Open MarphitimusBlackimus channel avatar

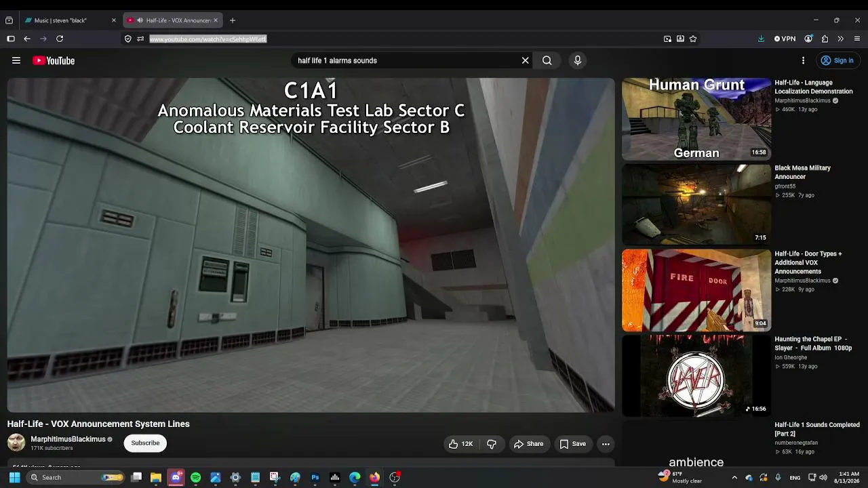16,443
